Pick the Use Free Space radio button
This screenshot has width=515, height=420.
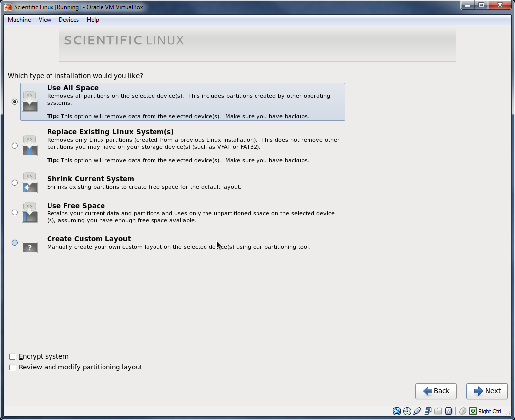pos(15,212)
